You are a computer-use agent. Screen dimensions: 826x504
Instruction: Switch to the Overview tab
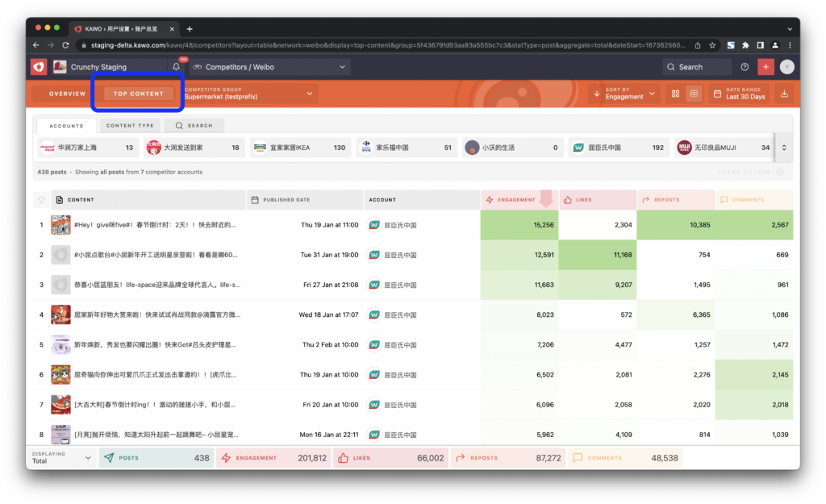[68, 94]
